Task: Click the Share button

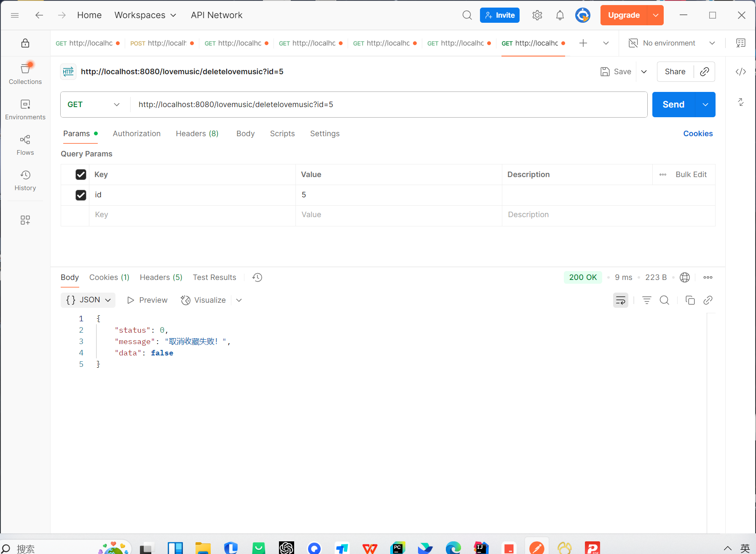Action: coord(675,72)
